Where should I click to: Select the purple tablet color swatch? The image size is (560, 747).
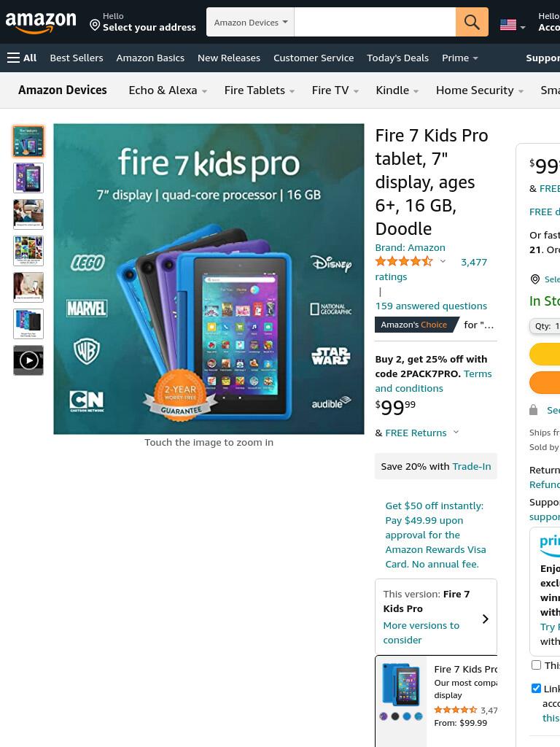coord(384,716)
